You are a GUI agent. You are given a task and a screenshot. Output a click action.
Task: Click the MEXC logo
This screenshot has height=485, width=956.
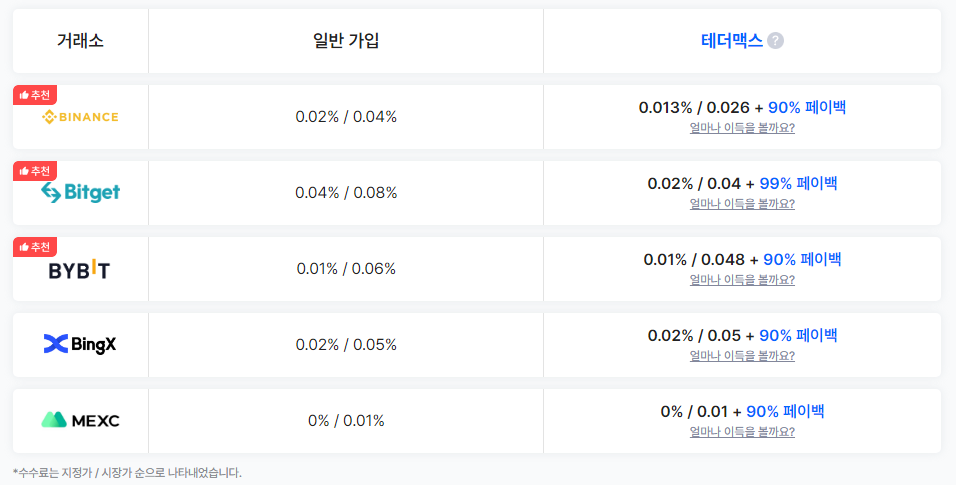(80, 420)
